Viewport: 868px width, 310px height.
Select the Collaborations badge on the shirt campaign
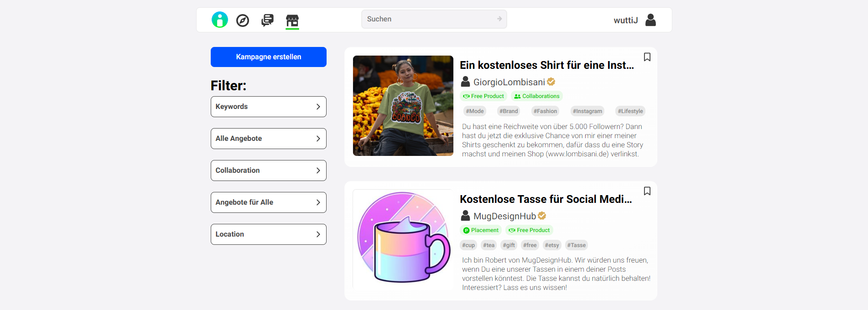point(536,96)
